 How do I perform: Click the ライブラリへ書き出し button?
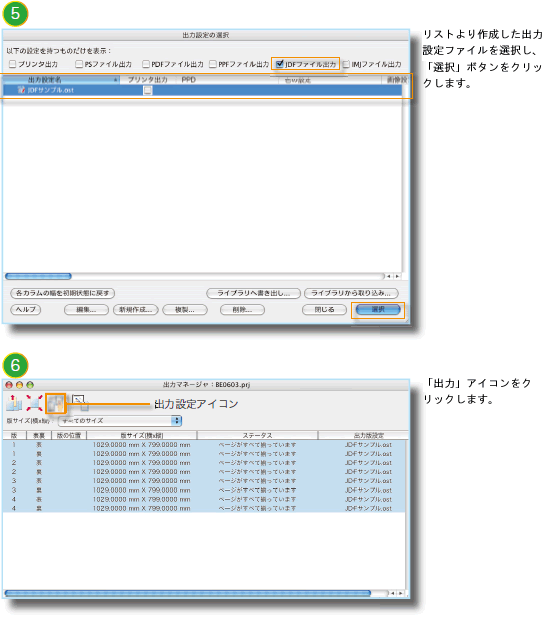click(253, 293)
